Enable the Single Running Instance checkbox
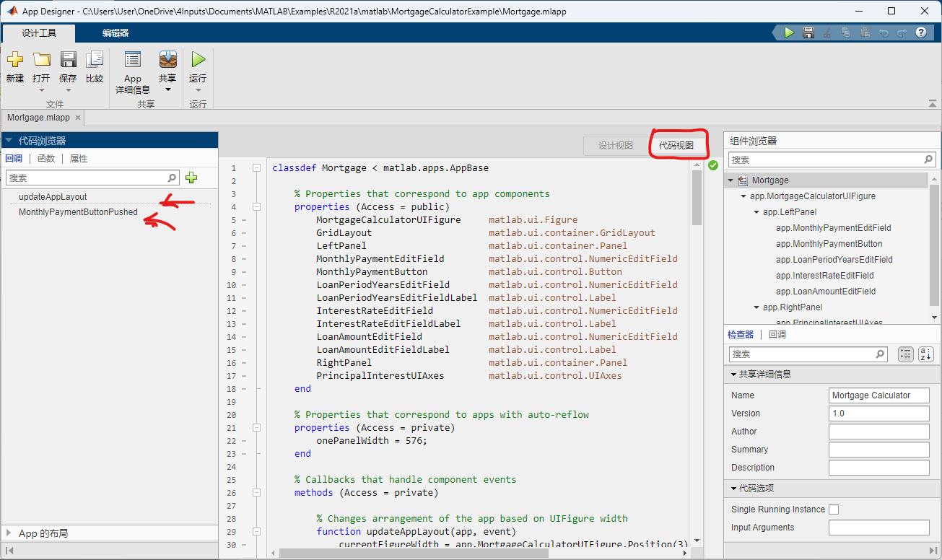942x560 pixels. click(x=834, y=509)
